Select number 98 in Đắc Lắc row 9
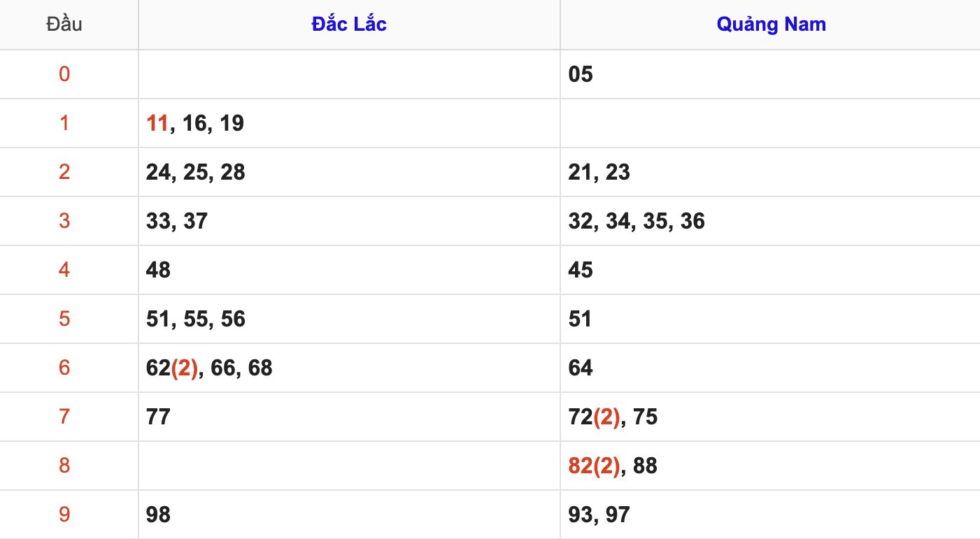This screenshot has width=980, height=539. (x=158, y=515)
